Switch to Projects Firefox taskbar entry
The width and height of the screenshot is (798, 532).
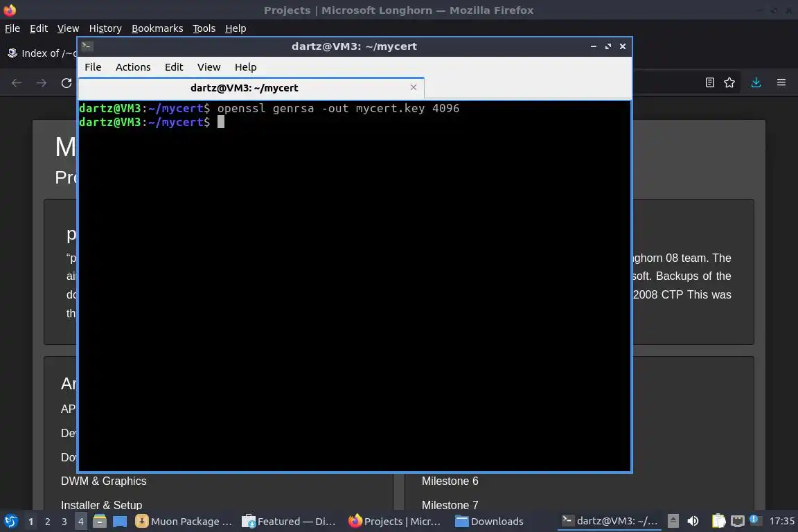point(395,522)
